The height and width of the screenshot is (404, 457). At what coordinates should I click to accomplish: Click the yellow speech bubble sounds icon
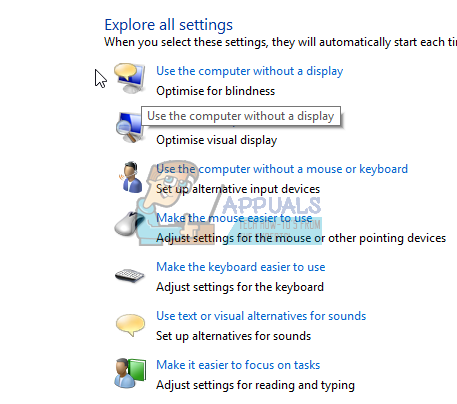point(130,325)
